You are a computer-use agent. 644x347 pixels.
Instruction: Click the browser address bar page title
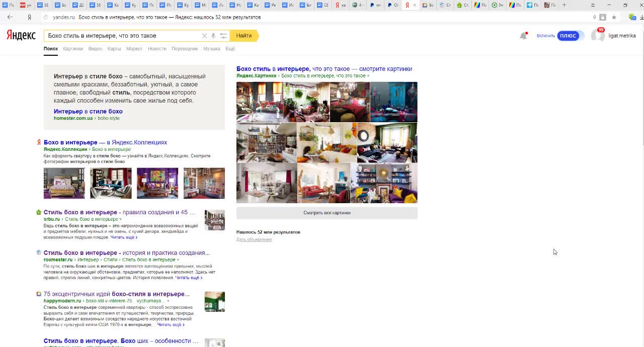170,17
